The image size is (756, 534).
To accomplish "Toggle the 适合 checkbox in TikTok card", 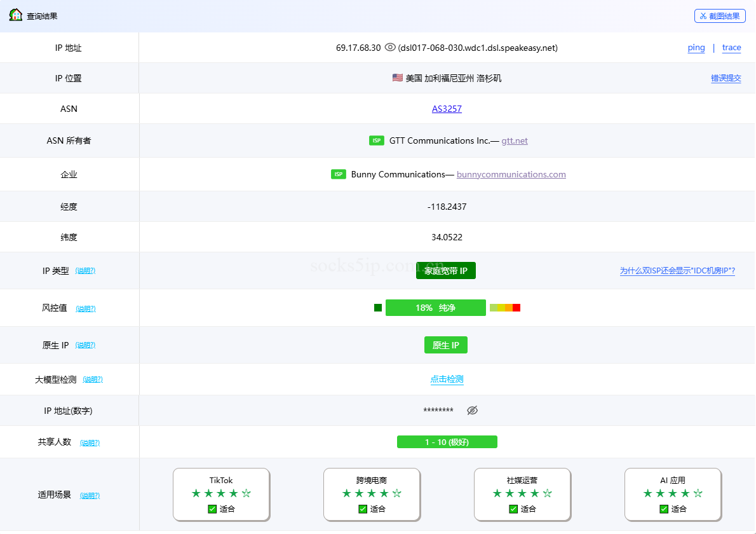I will pyautogui.click(x=212, y=509).
